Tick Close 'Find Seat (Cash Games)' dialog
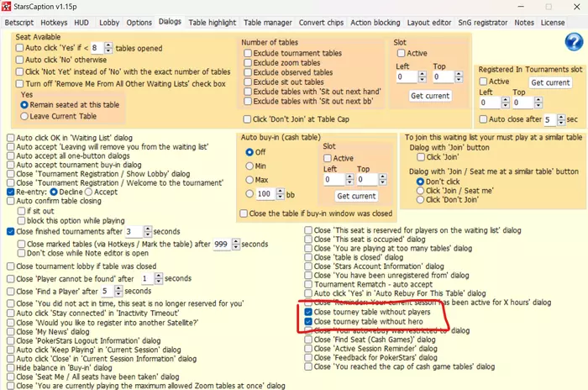588x390 pixels. point(308,340)
